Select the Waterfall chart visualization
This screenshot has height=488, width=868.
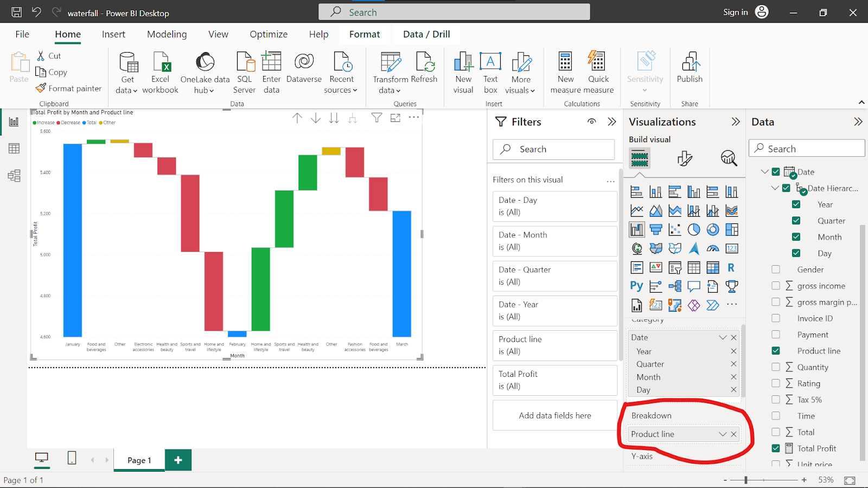click(637, 229)
